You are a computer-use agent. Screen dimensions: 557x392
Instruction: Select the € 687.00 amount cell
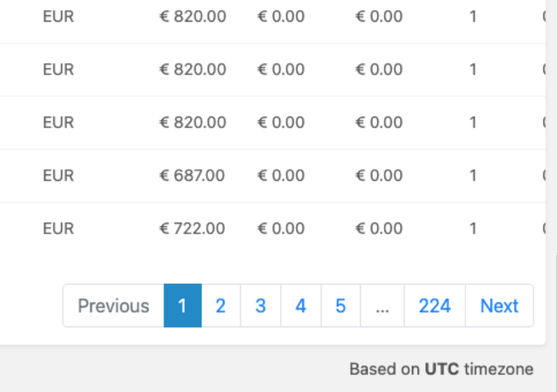[x=192, y=175]
